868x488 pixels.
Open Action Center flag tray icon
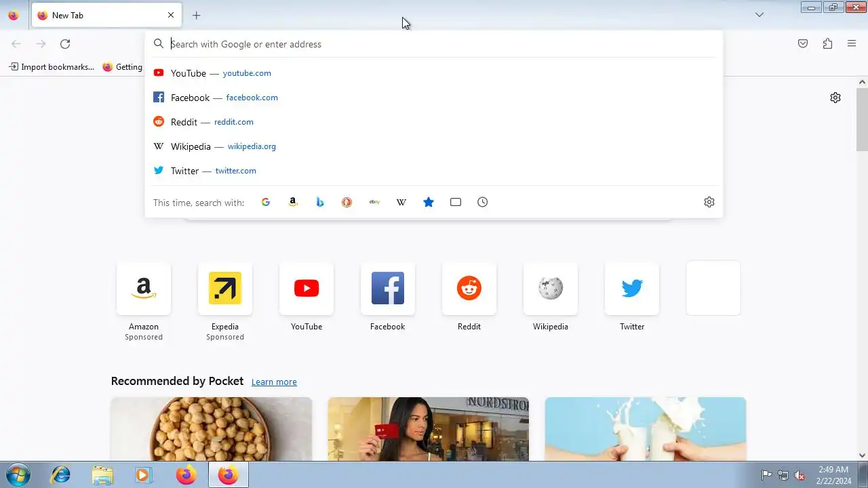[766, 475]
